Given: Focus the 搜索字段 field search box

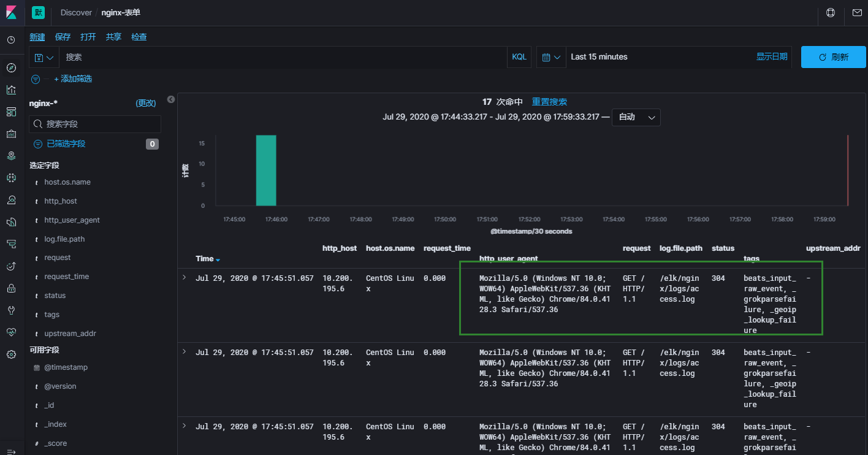Looking at the screenshot, I should click(x=95, y=124).
